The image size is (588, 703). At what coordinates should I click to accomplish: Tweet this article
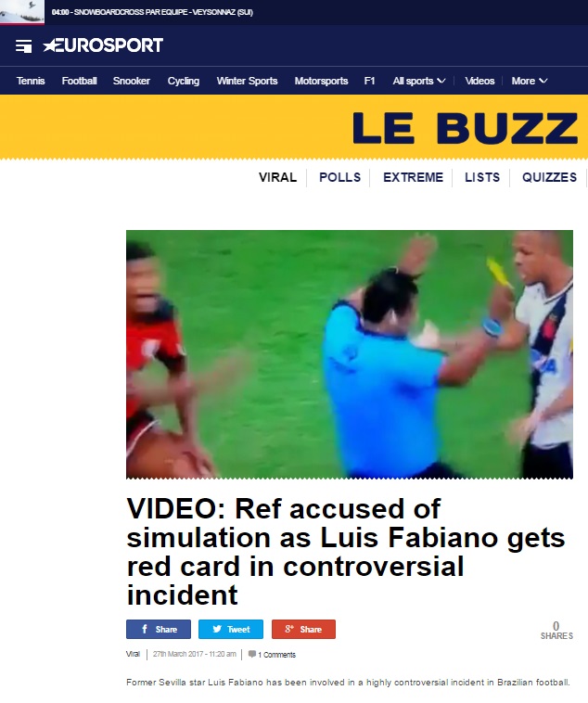tap(231, 629)
